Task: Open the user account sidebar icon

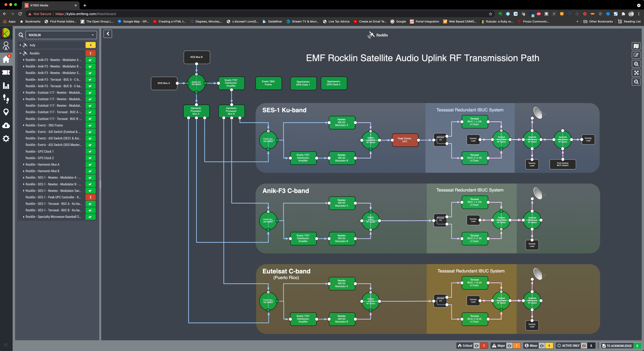Action: pyautogui.click(x=6, y=46)
